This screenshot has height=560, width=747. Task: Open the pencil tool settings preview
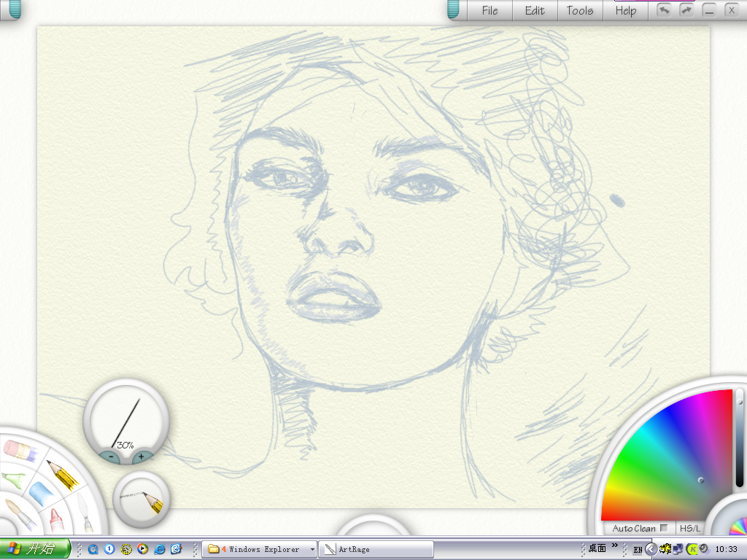pos(142,499)
